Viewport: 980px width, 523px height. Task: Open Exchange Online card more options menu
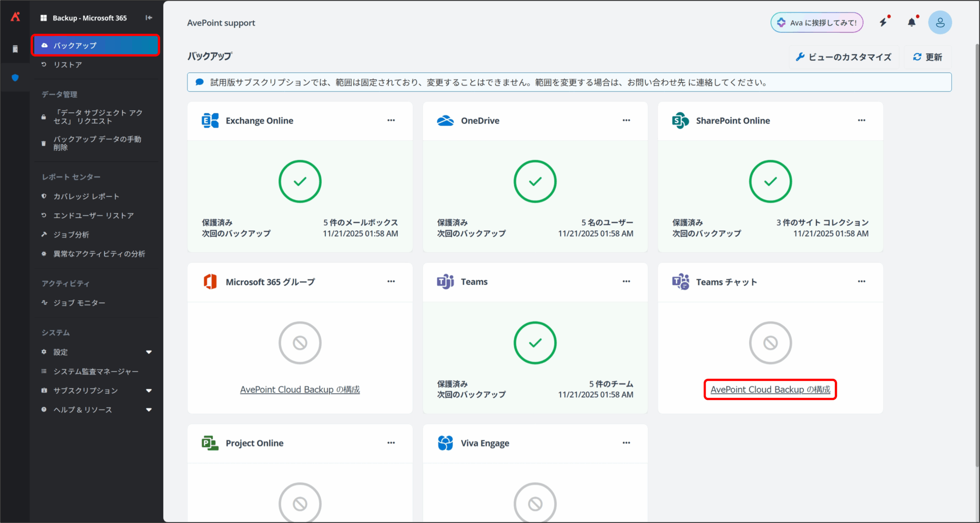pos(391,120)
